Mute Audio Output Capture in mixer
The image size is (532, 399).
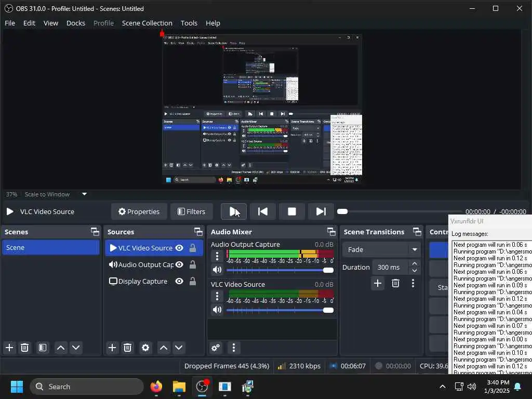217,270
